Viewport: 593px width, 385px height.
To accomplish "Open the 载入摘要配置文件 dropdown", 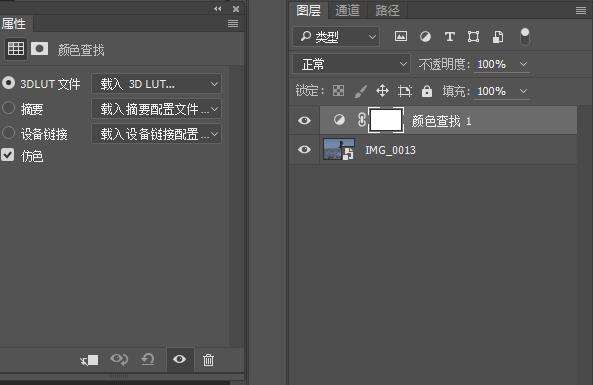I will [x=156, y=109].
